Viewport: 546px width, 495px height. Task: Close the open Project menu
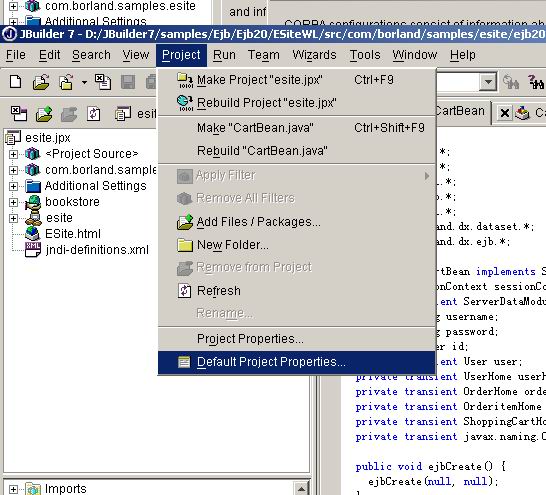click(x=181, y=55)
